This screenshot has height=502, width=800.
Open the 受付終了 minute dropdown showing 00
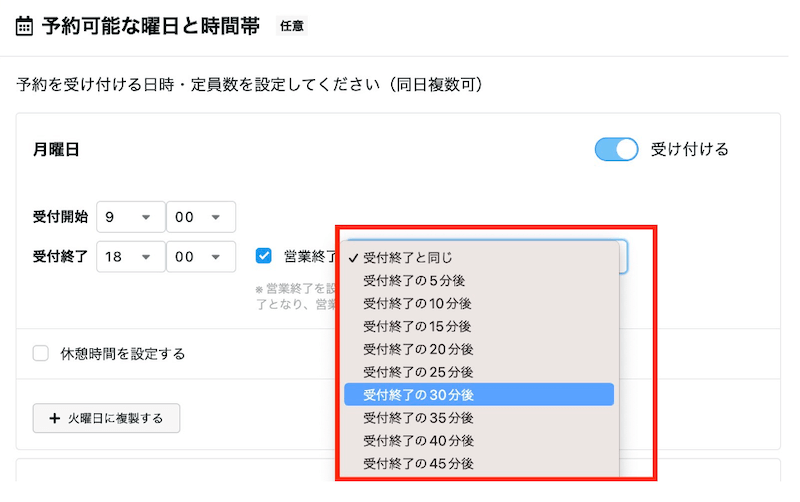pos(200,256)
